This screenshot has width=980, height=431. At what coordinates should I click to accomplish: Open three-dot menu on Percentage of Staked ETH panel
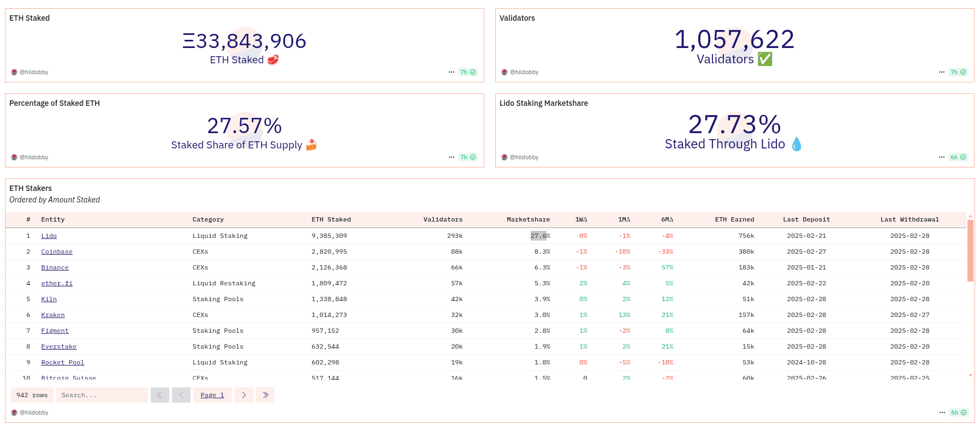452,157
